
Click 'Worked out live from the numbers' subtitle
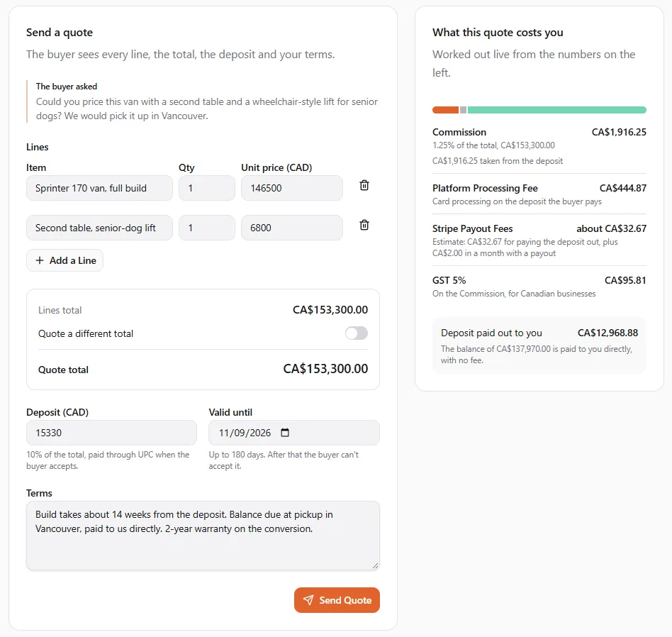point(534,63)
